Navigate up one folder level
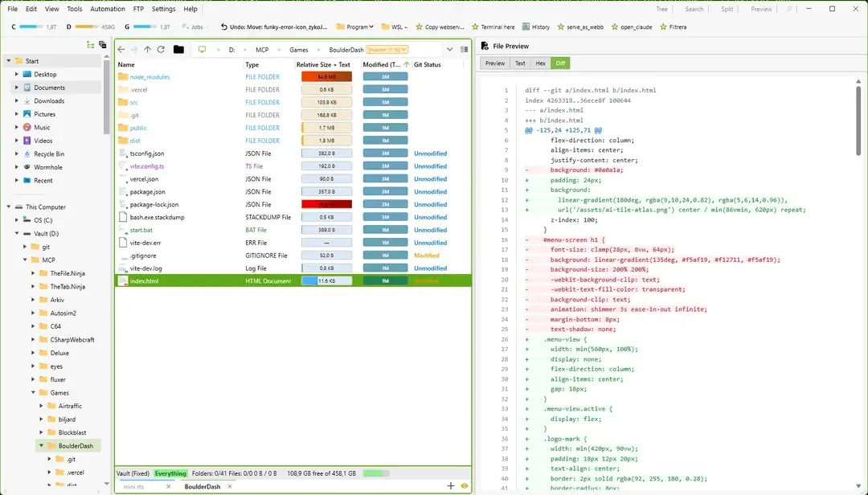 click(x=147, y=49)
